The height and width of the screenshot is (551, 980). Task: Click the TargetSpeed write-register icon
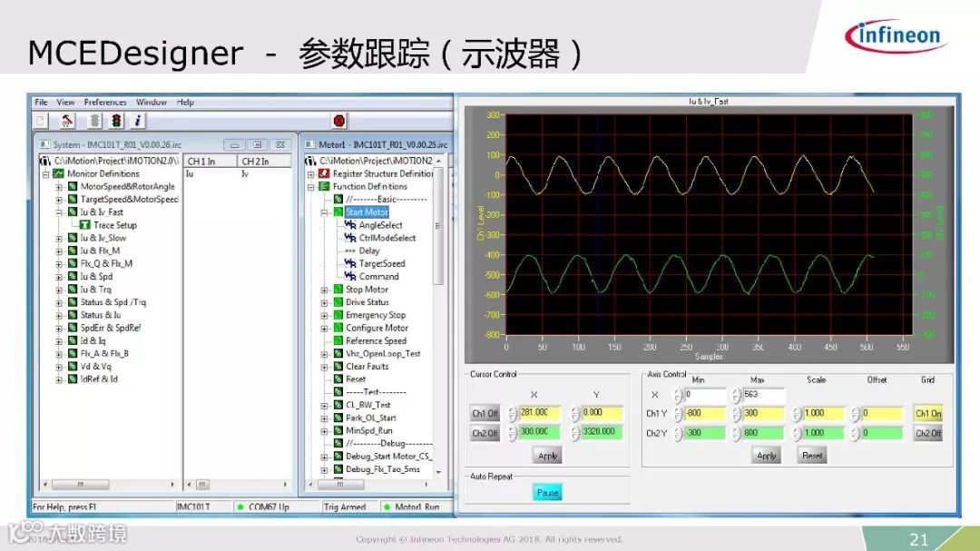[x=350, y=263]
